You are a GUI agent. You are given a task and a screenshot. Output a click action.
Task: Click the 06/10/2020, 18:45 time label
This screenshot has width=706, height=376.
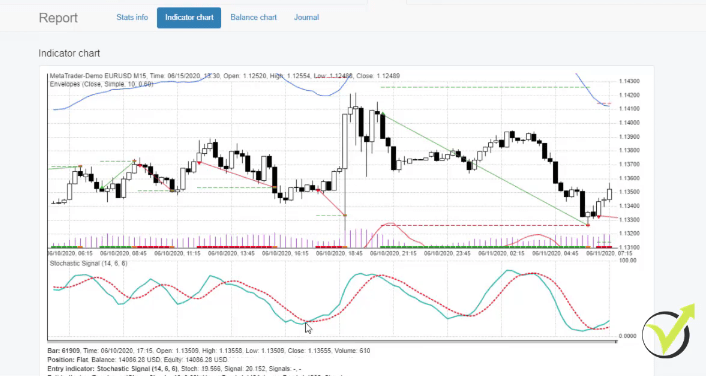tap(339, 254)
